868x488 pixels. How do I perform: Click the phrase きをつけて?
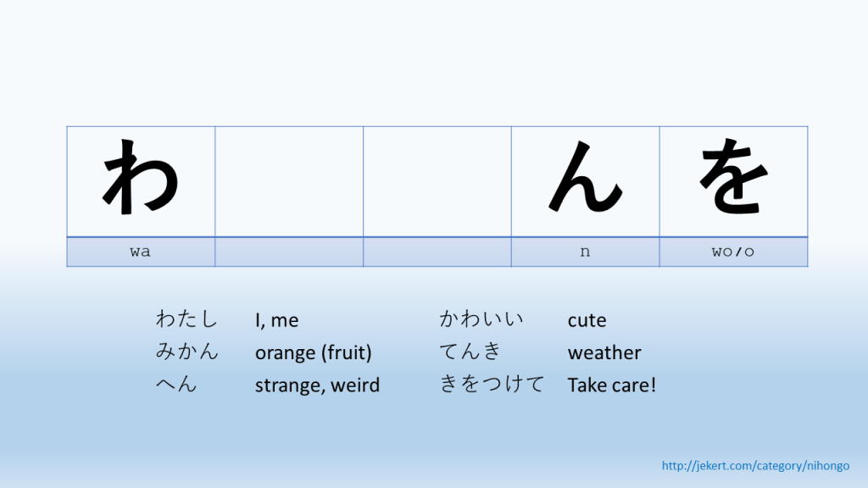(x=492, y=384)
